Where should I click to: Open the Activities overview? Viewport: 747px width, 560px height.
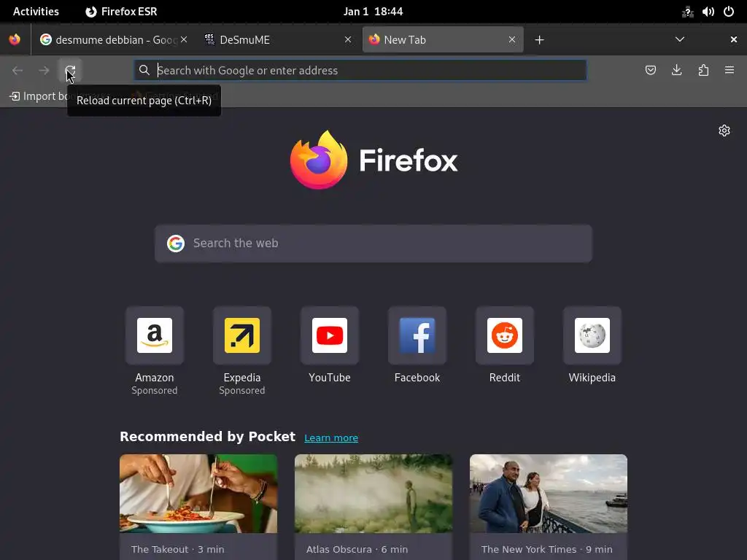[36, 12]
